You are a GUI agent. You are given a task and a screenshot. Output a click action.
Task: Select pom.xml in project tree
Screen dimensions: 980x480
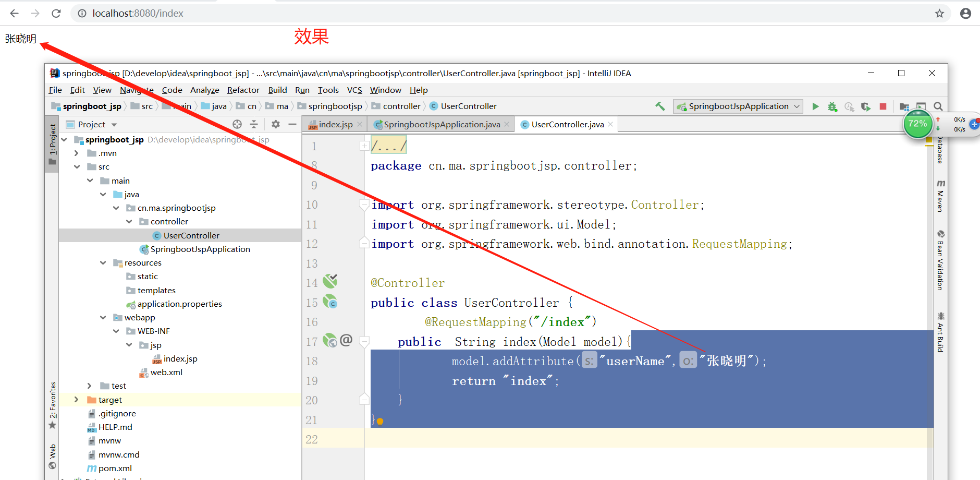click(x=115, y=469)
